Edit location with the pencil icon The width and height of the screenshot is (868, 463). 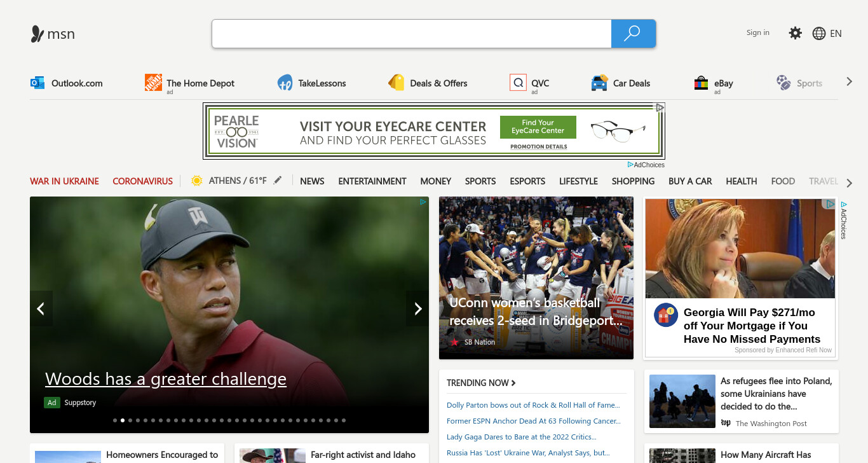click(277, 181)
